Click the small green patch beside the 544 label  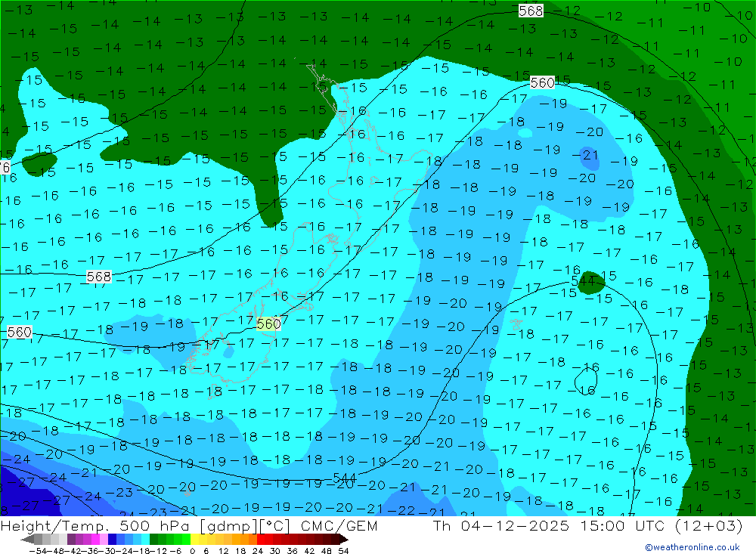(x=590, y=283)
